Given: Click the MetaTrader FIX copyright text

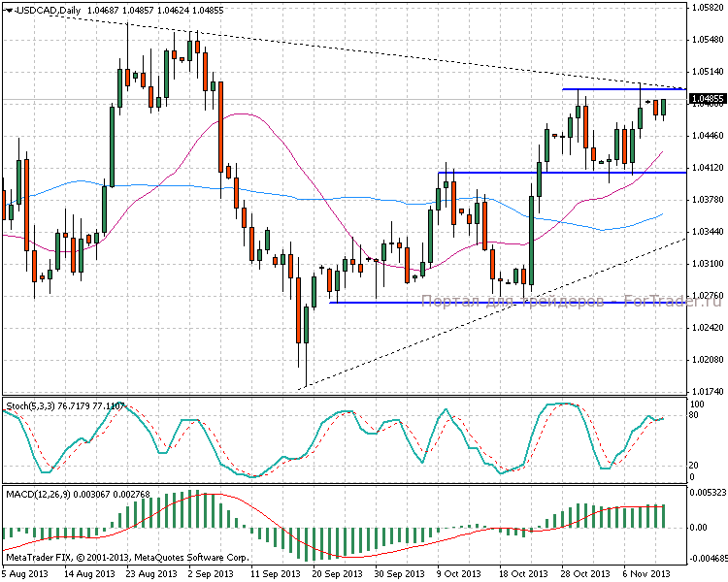Looking at the screenshot, I should click(126, 558).
